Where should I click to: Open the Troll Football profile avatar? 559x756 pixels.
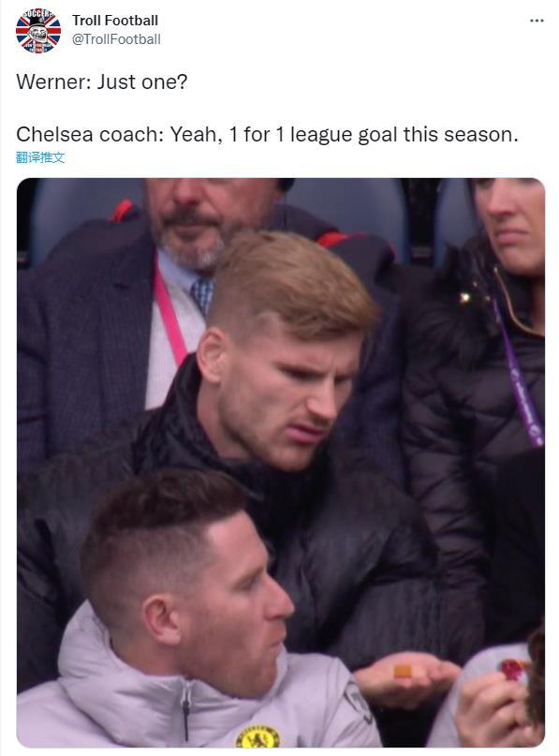(38, 30)
